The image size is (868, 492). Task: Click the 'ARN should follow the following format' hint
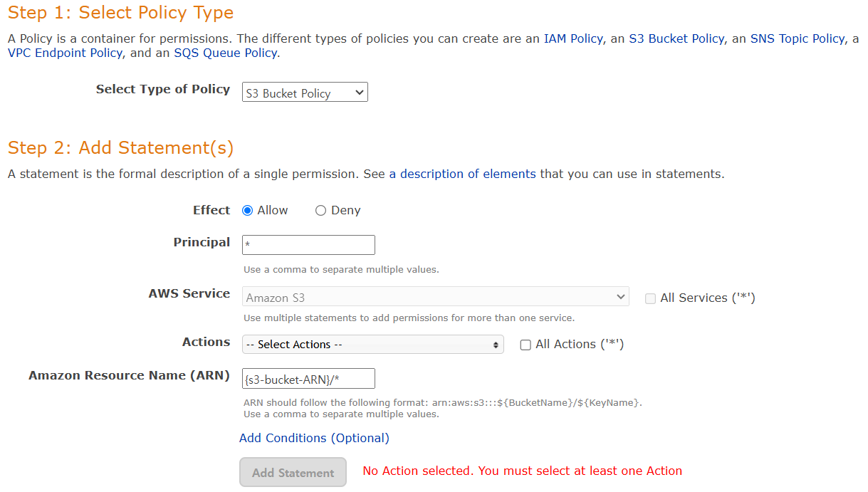(443, 403)
